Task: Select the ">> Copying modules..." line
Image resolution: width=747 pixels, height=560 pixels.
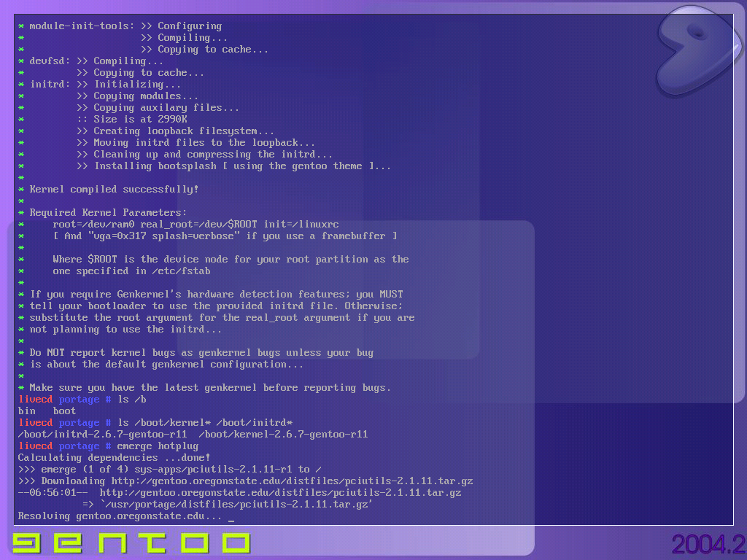Action: click(137, 96)
